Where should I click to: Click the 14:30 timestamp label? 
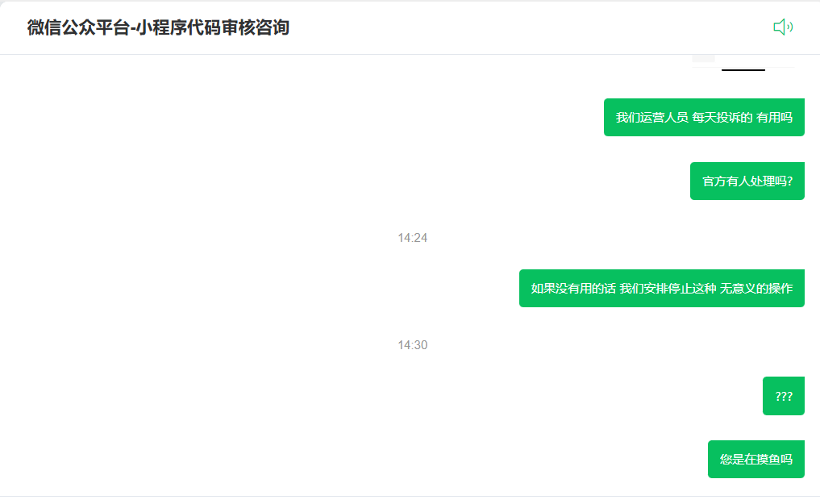pyautogui.click(x=413, y=345)
